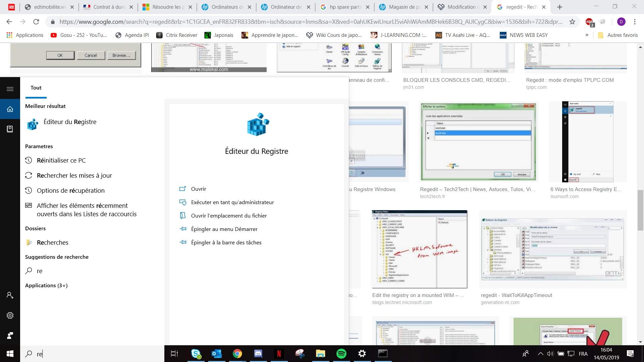Open search settings gear in sidebar
Viewport: 644px width, 362px height.
[10, 315]
